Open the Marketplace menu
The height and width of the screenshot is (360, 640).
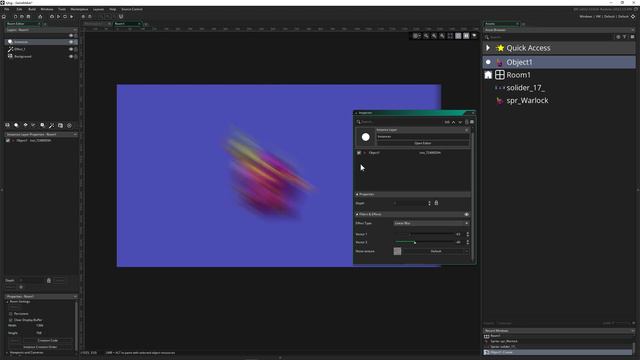[x=79, y=9]
